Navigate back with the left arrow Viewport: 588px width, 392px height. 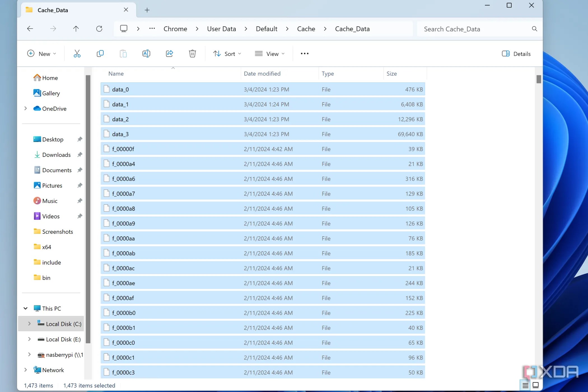click(30, 29)
